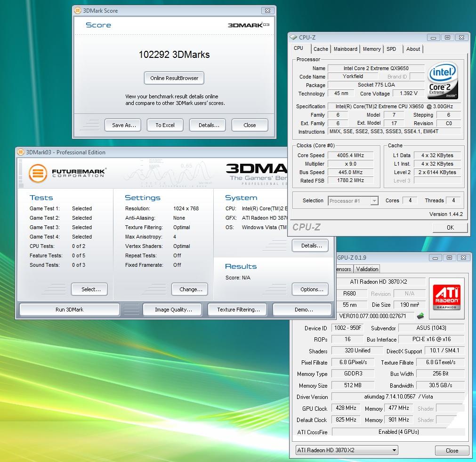Click the ATI CrossFire Enabled (4 GPUs) field

point(398,432)
